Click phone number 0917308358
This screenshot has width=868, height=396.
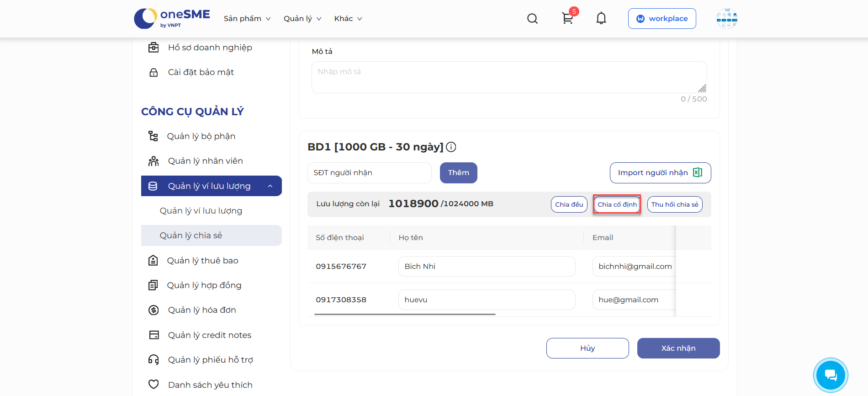coord(341,300)
